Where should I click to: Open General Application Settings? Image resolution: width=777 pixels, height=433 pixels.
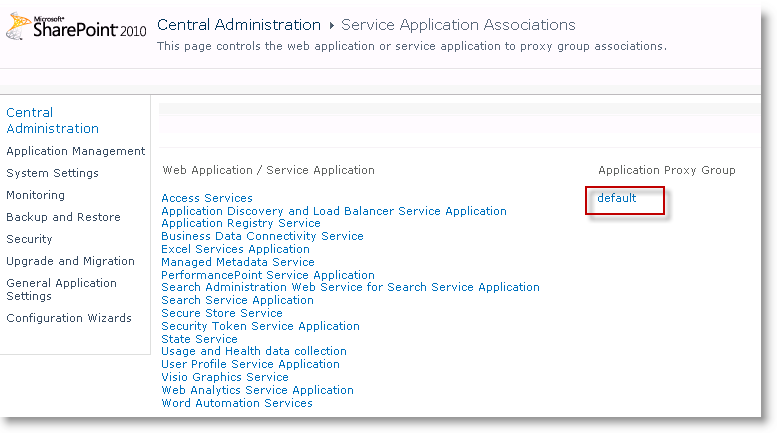(x=61, y=289)
